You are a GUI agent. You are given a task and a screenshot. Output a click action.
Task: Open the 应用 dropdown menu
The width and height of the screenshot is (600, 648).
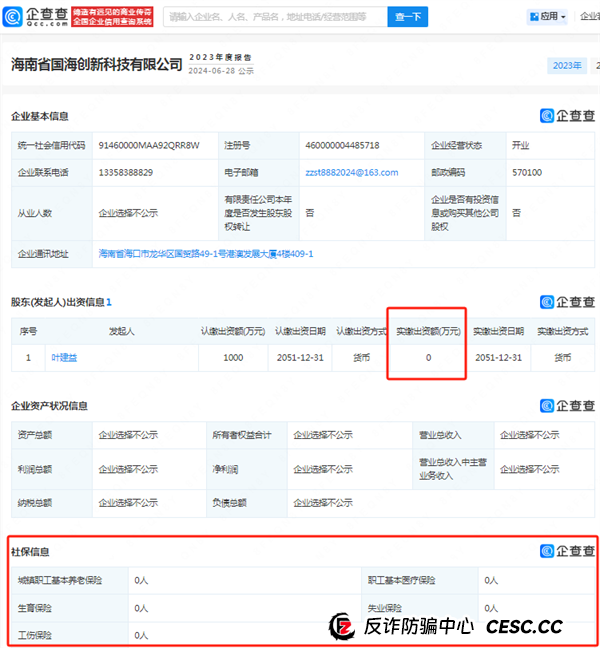point(547,17)
